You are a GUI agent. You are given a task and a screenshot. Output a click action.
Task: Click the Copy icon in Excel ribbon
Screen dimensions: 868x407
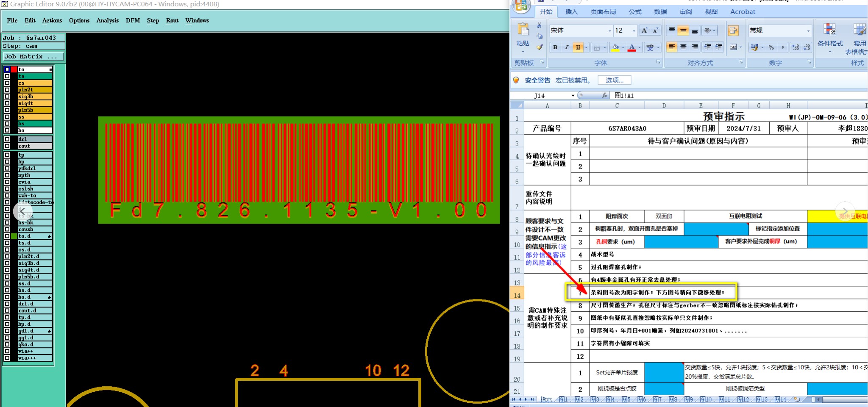point(539,36)
